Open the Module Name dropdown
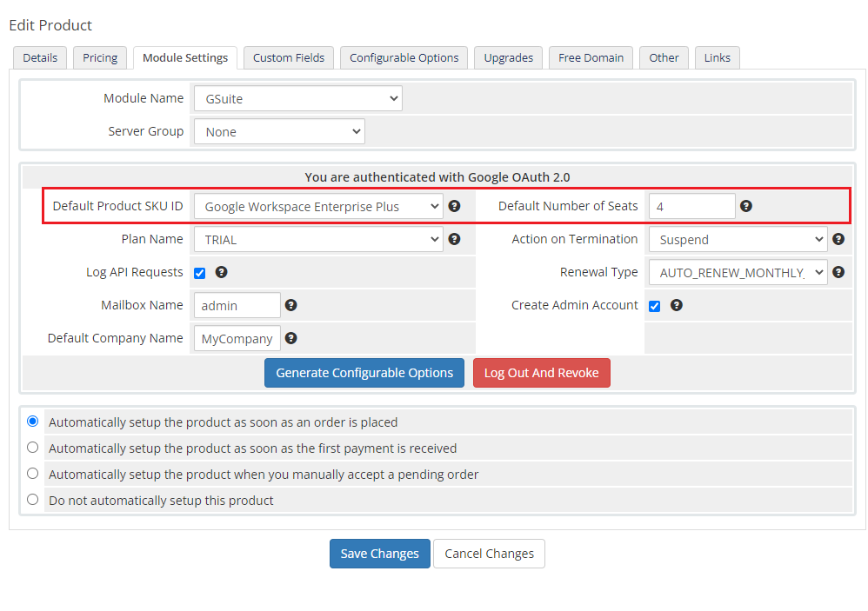 coord(297,99)
